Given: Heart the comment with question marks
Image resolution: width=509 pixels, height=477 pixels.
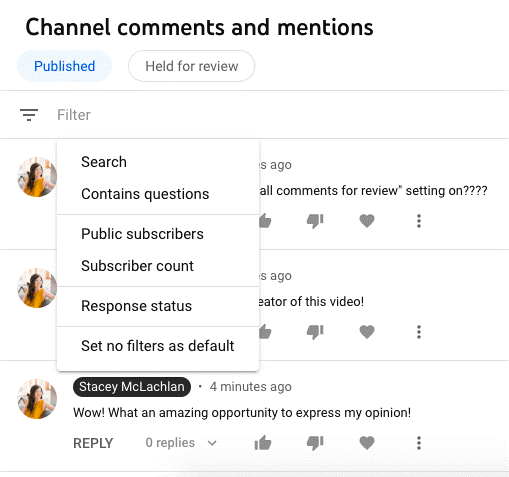Looking at the screenshot, I should tap(367, 221).
